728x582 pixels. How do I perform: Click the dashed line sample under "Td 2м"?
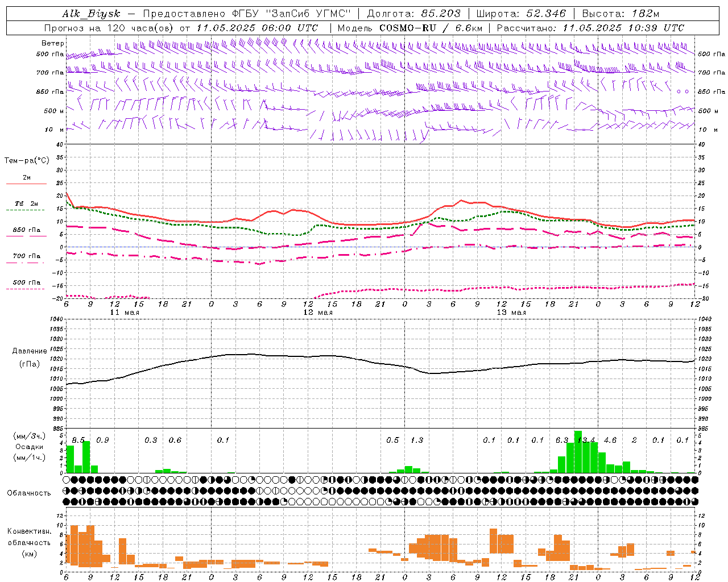tap(26, 210)
